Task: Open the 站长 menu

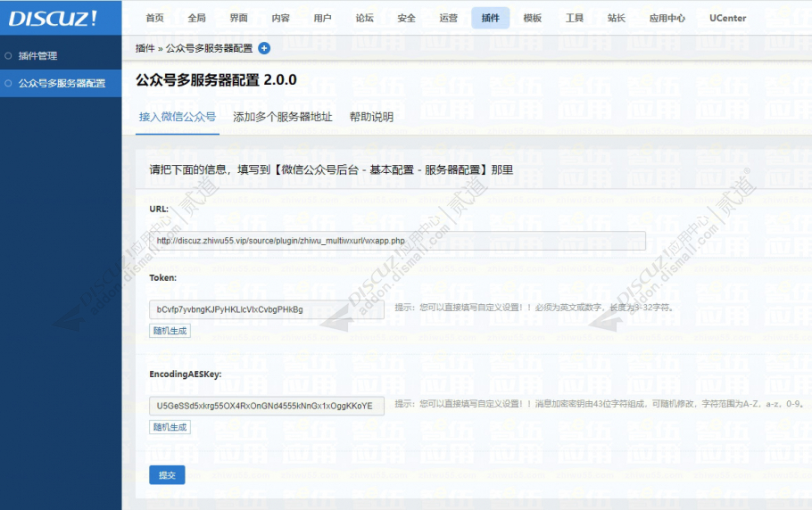Action: (617, 18)
